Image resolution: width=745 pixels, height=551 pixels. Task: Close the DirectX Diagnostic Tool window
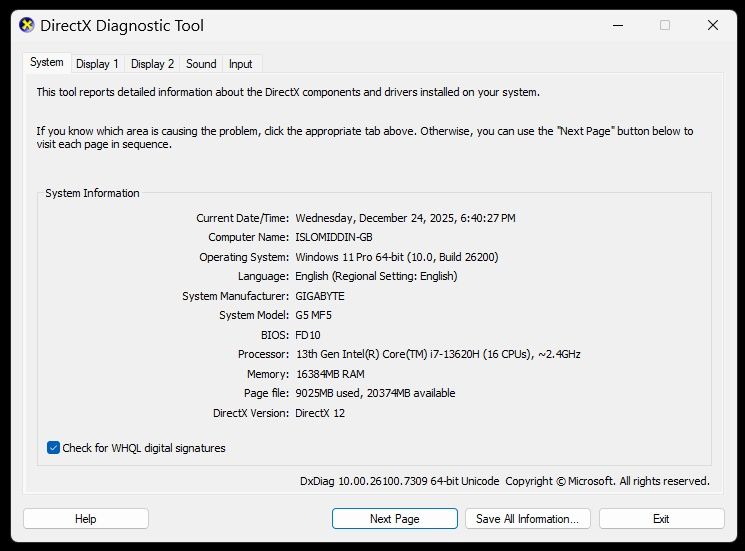[x=713, y=25]
